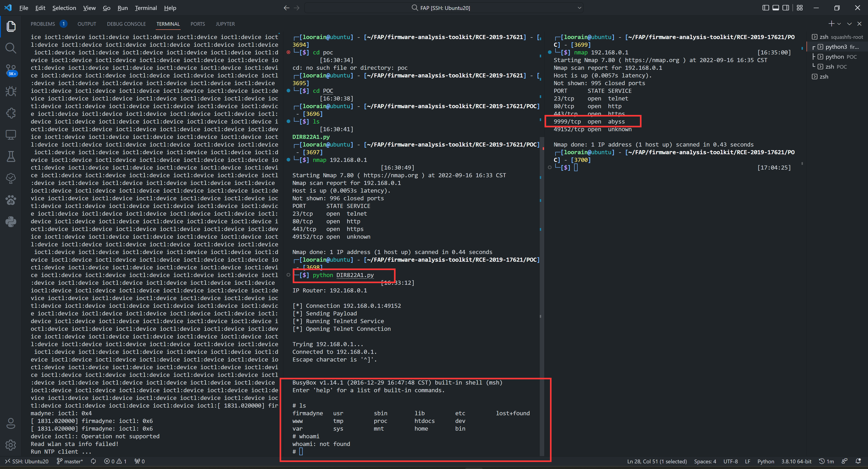Change file encoding via UTF-8

[x=730, y=461]
